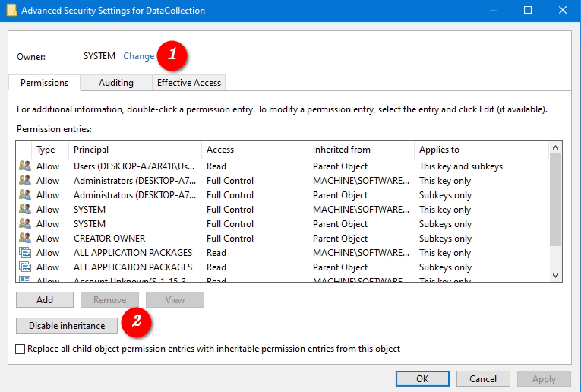Check Replace all child object permission entries
The width and height of the screenshot is (581, 392).
click(x=21, y=349)
